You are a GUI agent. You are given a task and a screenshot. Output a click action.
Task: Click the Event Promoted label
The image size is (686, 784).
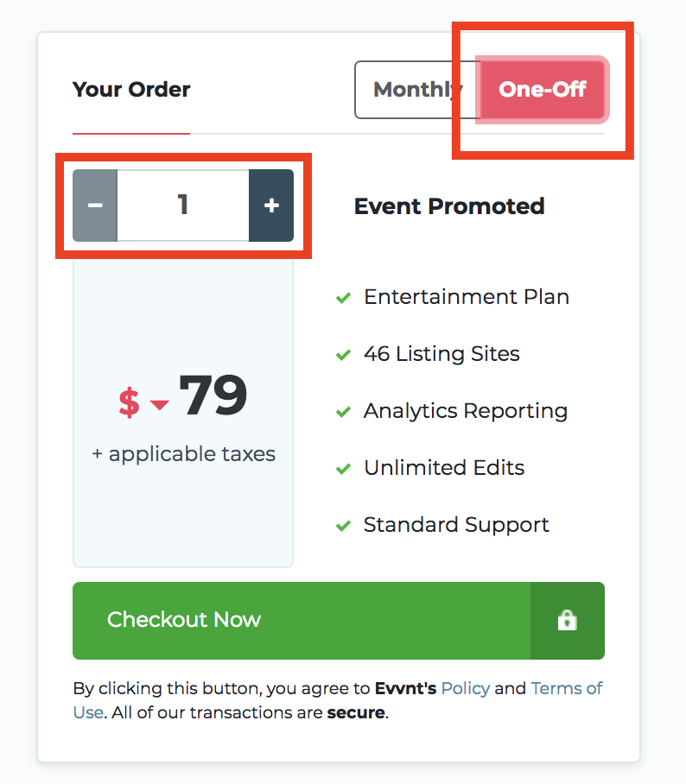point(449,206)
